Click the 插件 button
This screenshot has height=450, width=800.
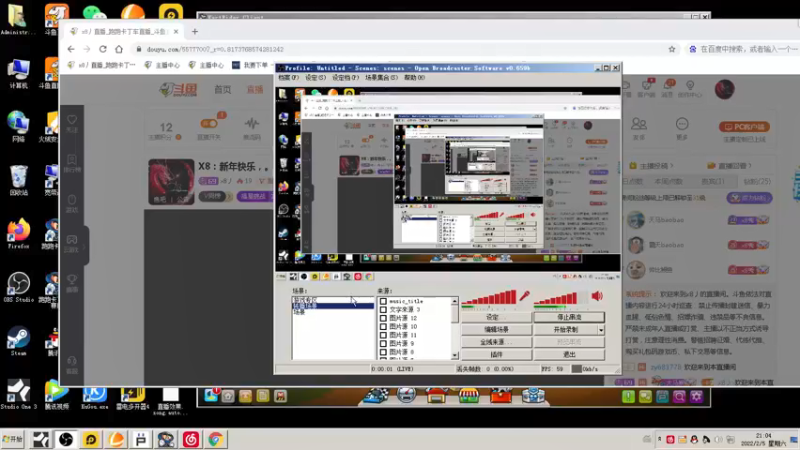pos(496,355)
